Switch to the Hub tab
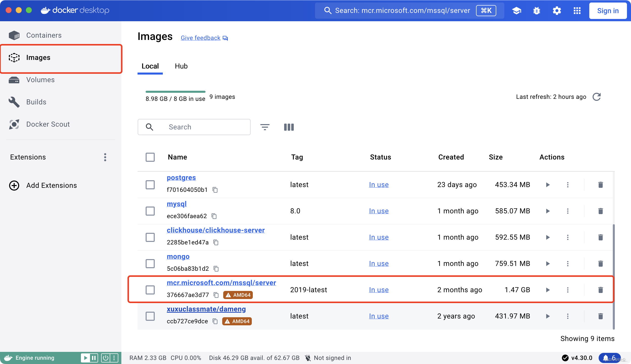 tap(181, 66)
